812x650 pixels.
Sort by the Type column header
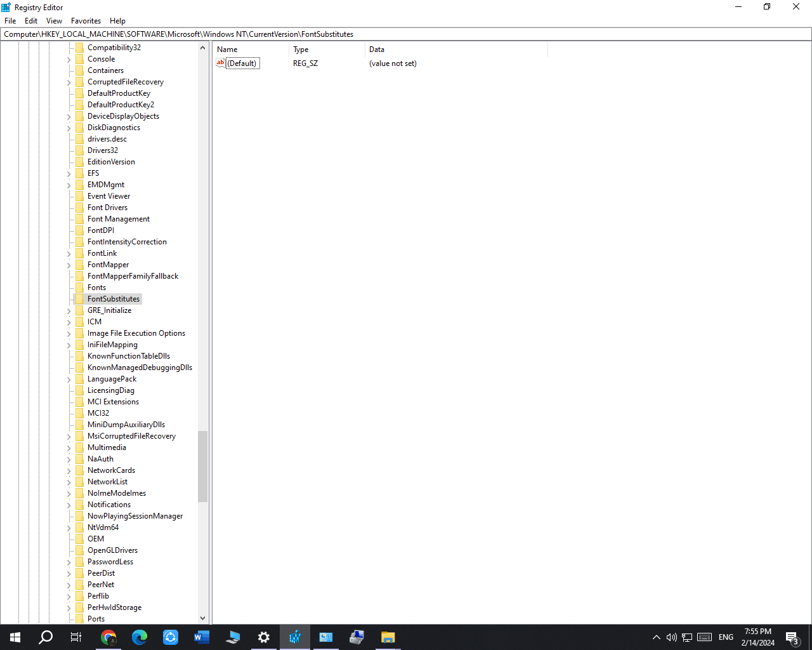(x=327, y=50)
